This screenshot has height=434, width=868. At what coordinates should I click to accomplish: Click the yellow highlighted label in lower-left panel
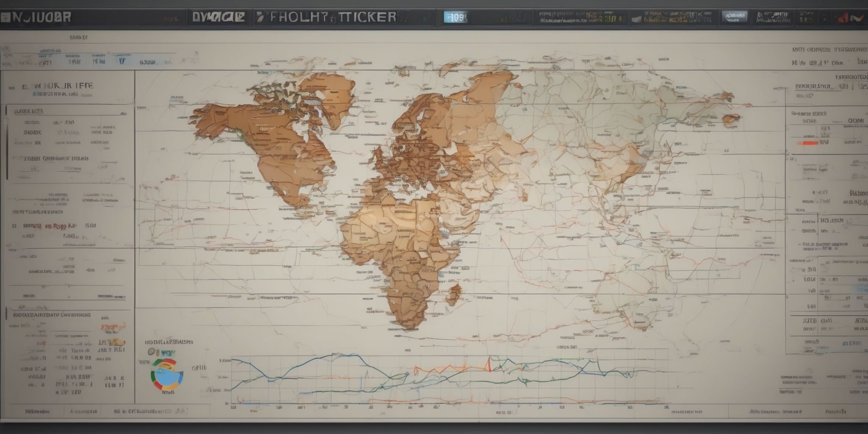click(114, 342)
